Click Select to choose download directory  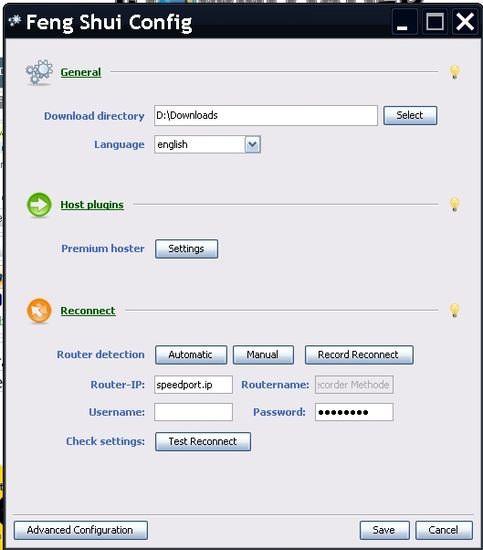(410, 115)
